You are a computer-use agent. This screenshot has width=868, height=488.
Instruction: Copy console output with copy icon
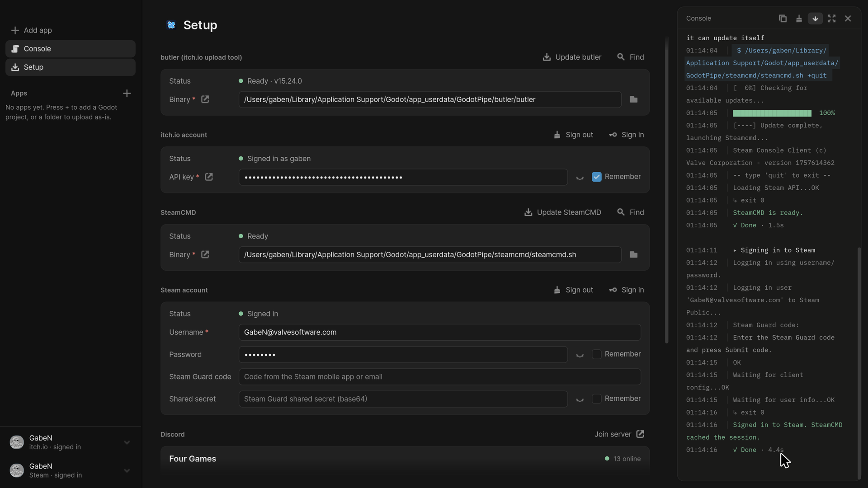click(783, 19)
